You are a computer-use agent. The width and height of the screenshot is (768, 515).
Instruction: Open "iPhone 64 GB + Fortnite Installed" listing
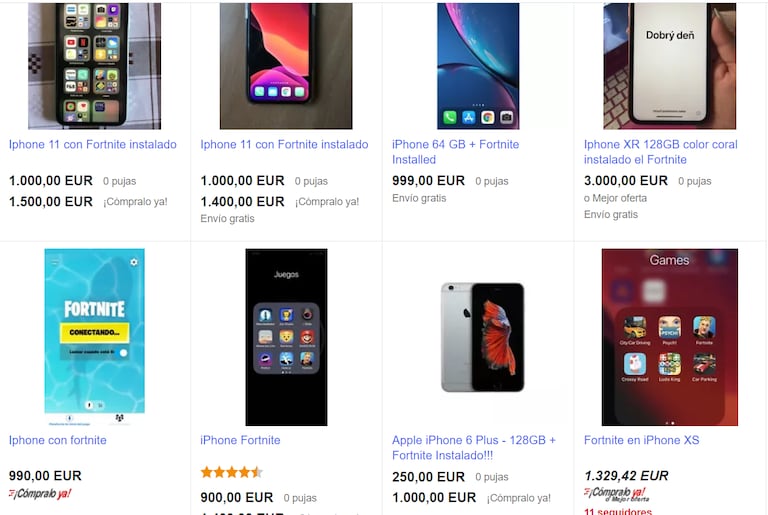click(456, 152)
